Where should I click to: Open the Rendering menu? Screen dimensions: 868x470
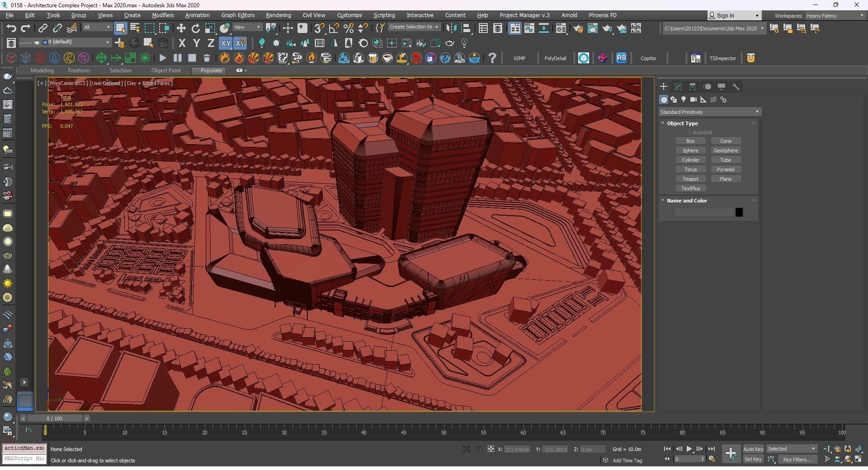pos(278,15)
